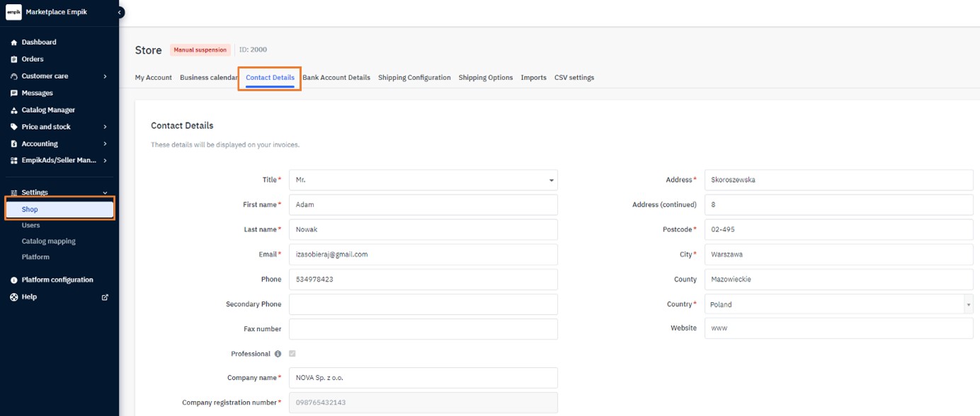980x416 pixels.
Task: Collapse sidebar using the arrow icon
Action: (x=120, y=12)
